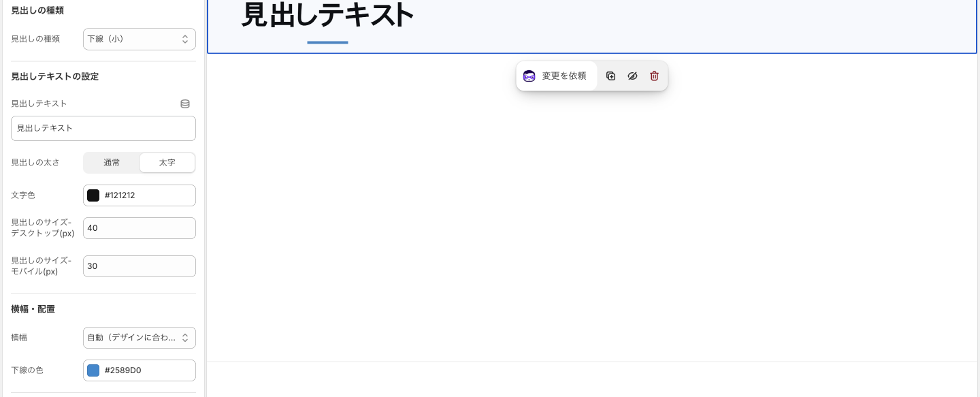Delete section using trash icon

tap(654, 76)
